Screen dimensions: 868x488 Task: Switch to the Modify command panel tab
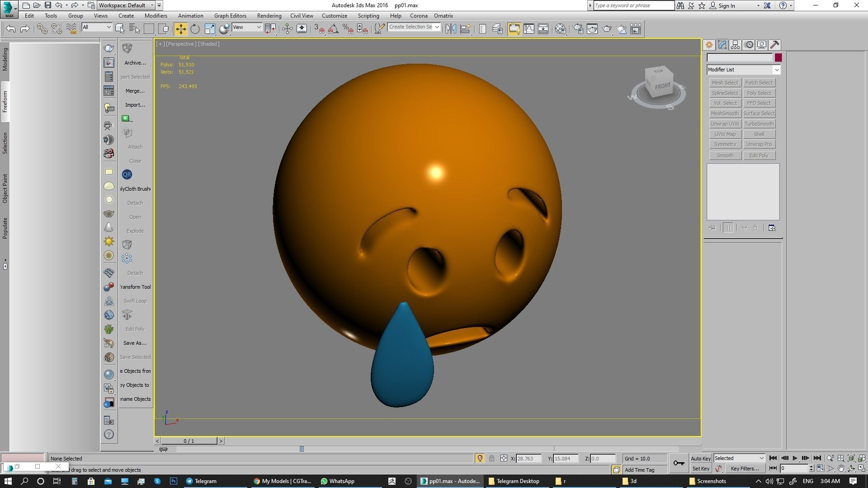click(x=722, y=45)
